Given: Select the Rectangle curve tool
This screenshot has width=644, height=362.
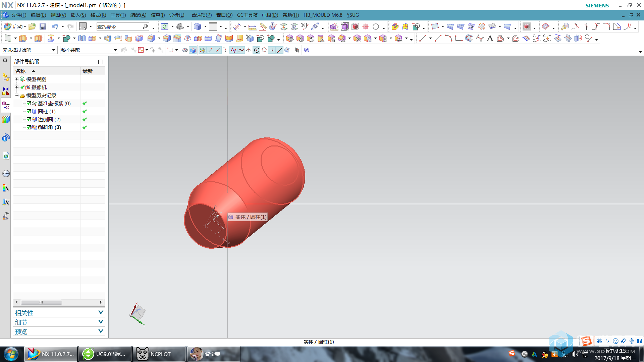Looking at the screenshot, I should [x=459, y=39].
